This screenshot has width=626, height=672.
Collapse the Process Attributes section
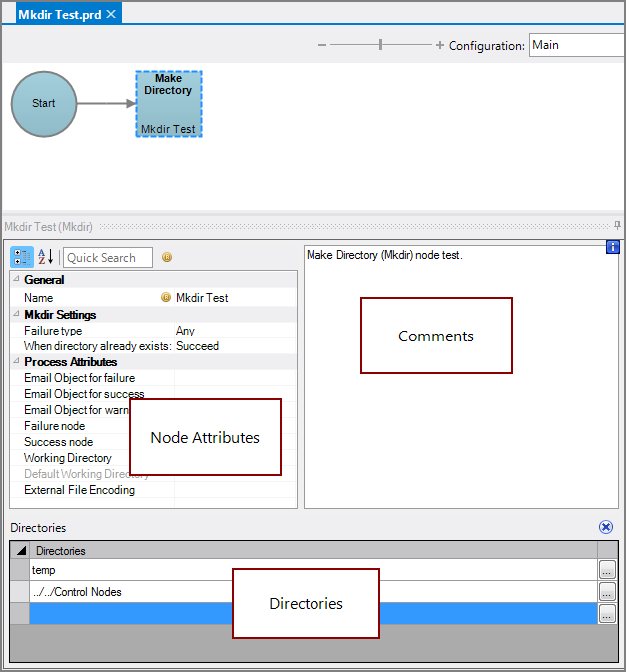(16, 361)
